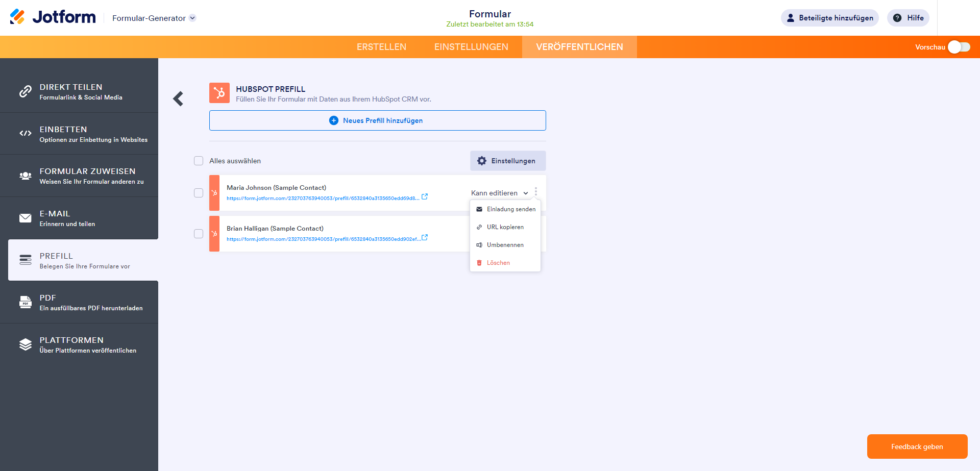Choose Löschen from the menu
980x471 pixels.
click(x=505, y=263)
